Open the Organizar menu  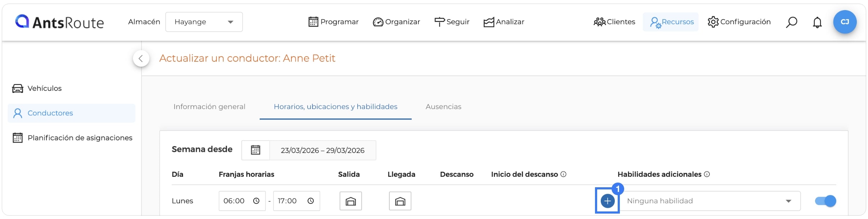click(x=397, y=22)
